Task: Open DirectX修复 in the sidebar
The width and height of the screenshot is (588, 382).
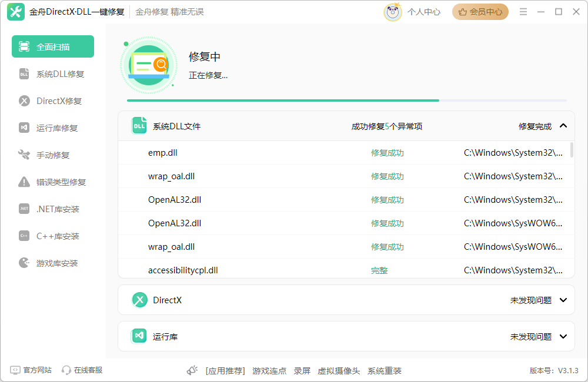Action: click(x=53, y=101)
